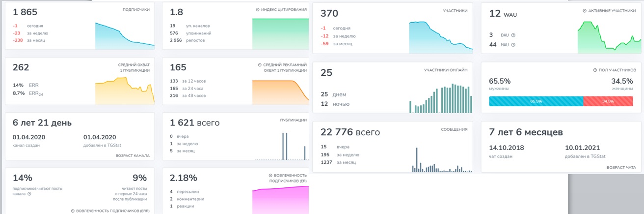Click the info icon beside Индекс цитирования
The height and width of the screenshot is (214, 644).
pos(258,9)
